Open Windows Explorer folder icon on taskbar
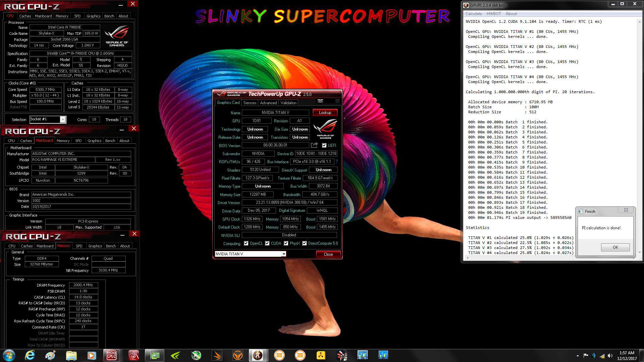 click(x=71, y=355)
